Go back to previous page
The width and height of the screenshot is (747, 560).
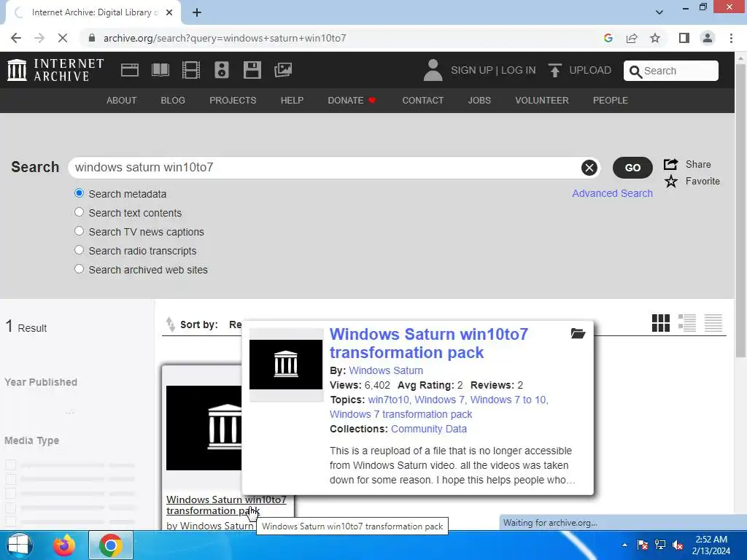[16, 38]
